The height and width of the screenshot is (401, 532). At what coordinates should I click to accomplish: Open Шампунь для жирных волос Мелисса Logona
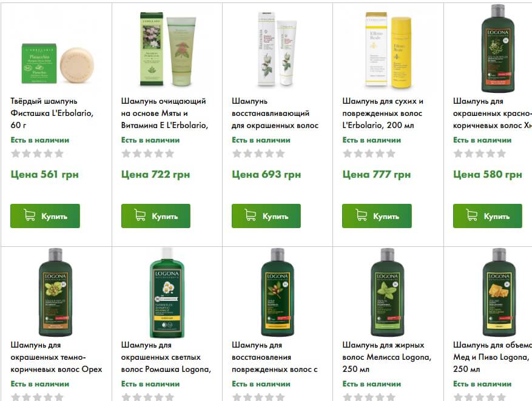[x=387, y=357]
